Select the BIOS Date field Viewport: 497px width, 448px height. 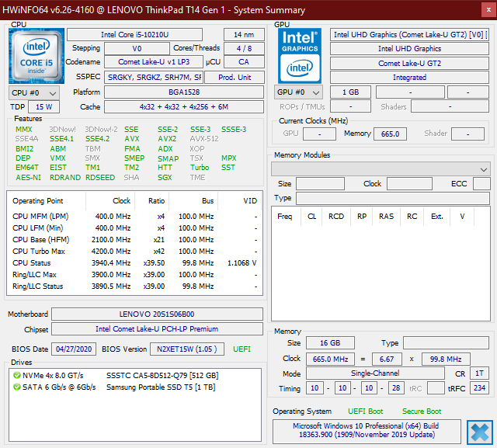tap(73, 349)
